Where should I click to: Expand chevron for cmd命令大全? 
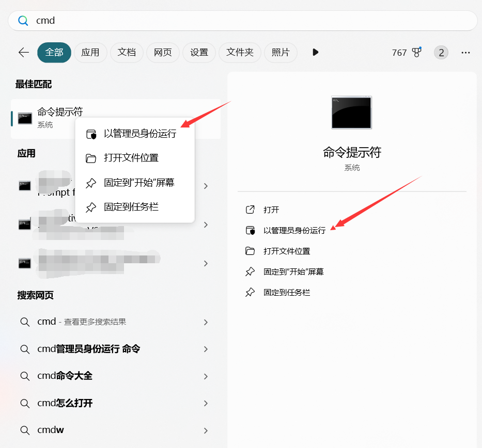pos(206,376)
